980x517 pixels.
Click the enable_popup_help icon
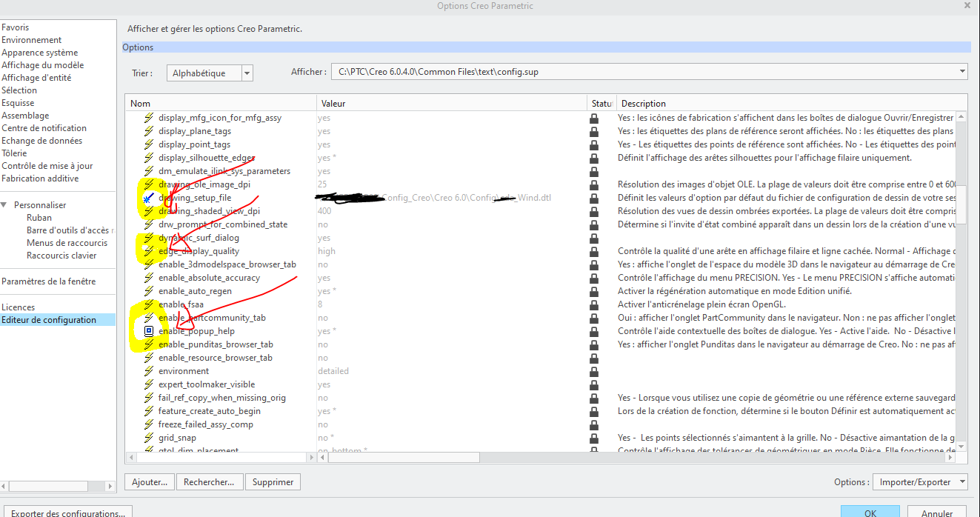coord(150,330)
